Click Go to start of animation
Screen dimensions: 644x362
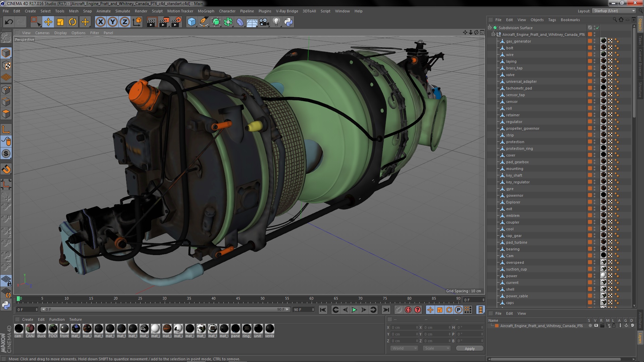tap(323, 310)
